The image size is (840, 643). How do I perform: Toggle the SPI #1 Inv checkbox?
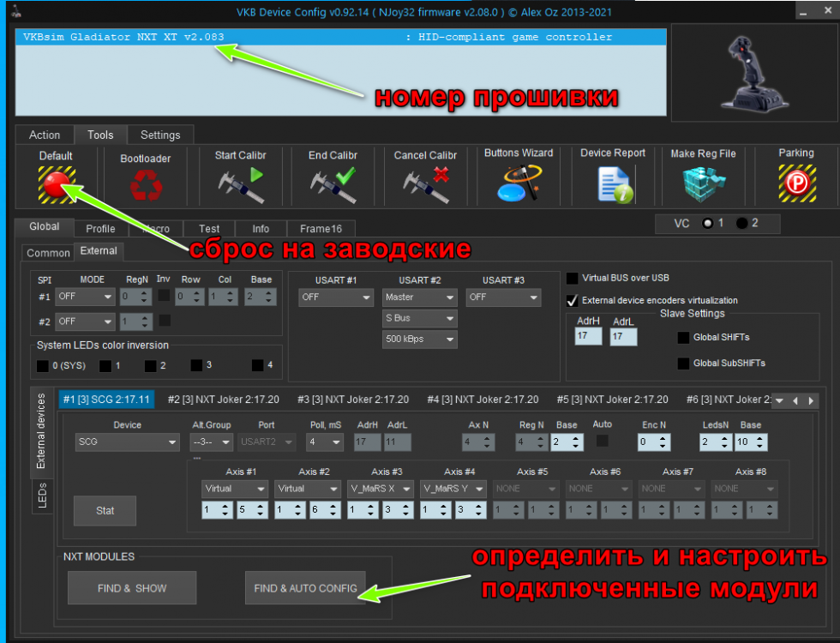pyautogui.click(x=164, y=295)
